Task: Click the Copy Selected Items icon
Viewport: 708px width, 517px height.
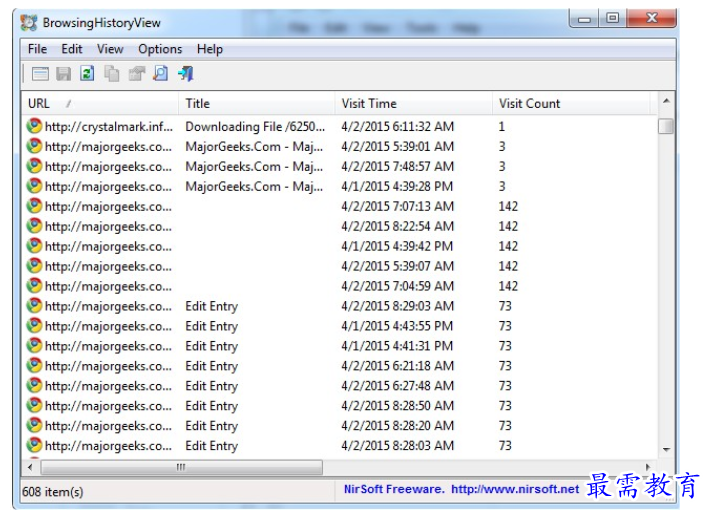Action: [x=112, y=74]
